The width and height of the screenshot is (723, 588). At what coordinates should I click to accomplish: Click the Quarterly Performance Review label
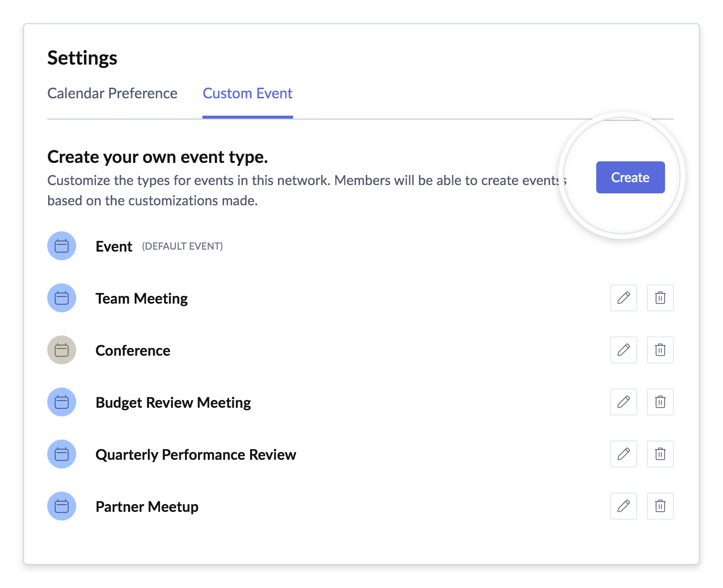[x=196, y=454]
